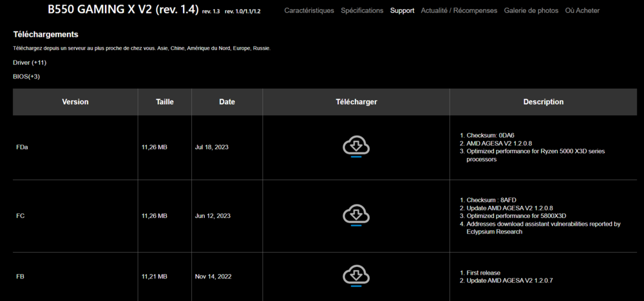Click the FDa row 11,26 MB size
The image size is (644, 301).
155,147
